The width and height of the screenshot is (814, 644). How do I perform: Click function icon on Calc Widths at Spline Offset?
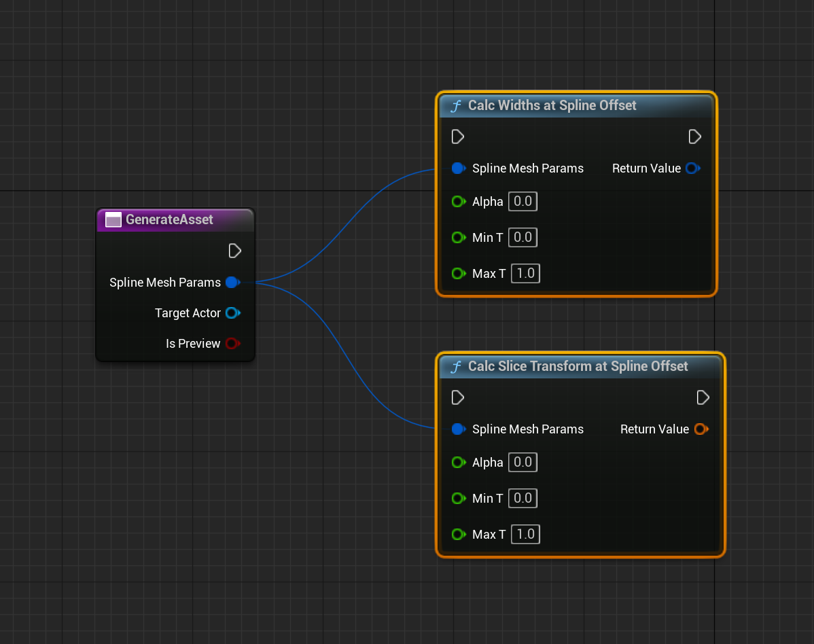[x=456, y=106]
